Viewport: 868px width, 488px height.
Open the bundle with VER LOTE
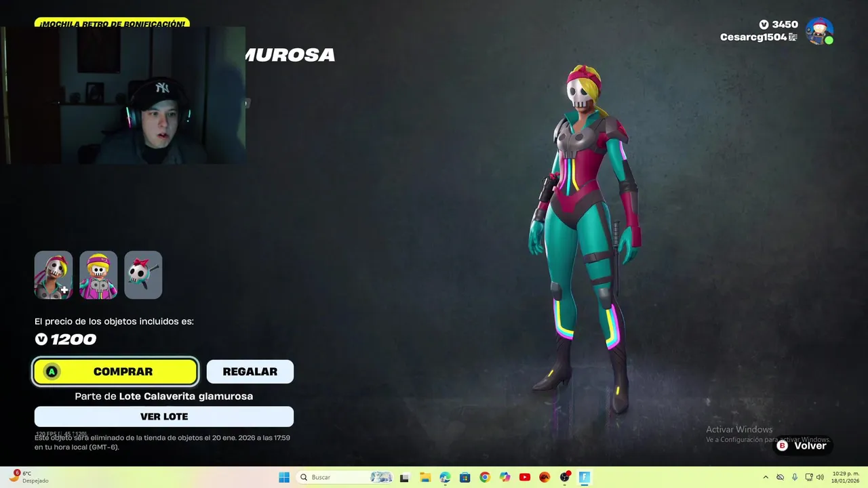pos(164,416)
